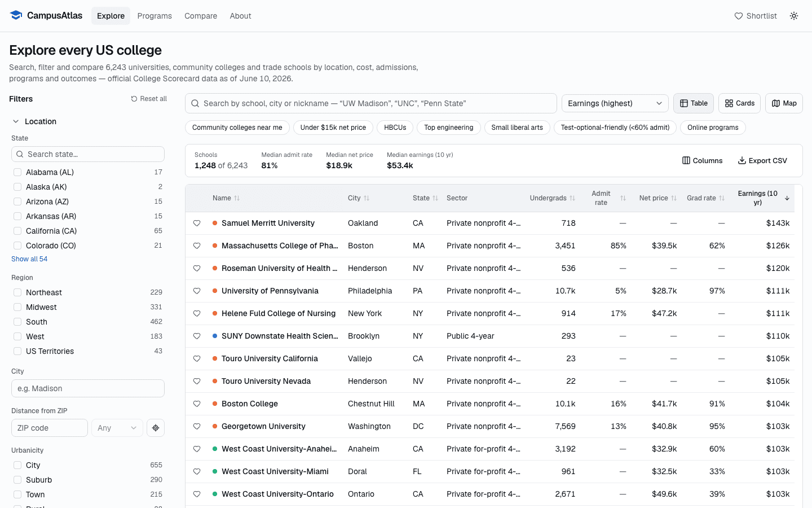Image resolution: width=812 pixels, height=508 pixels.
Task: Sort by State column arrows
Action: (x=435, y=198)
